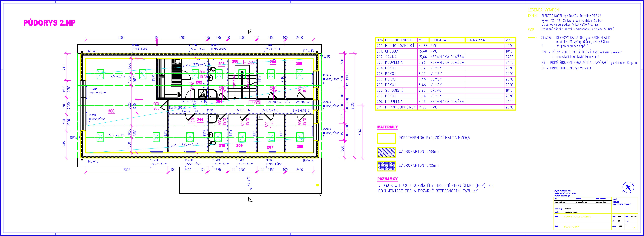Click the M. PRO ODPOČINEK table cell

[x=400, y=107]
